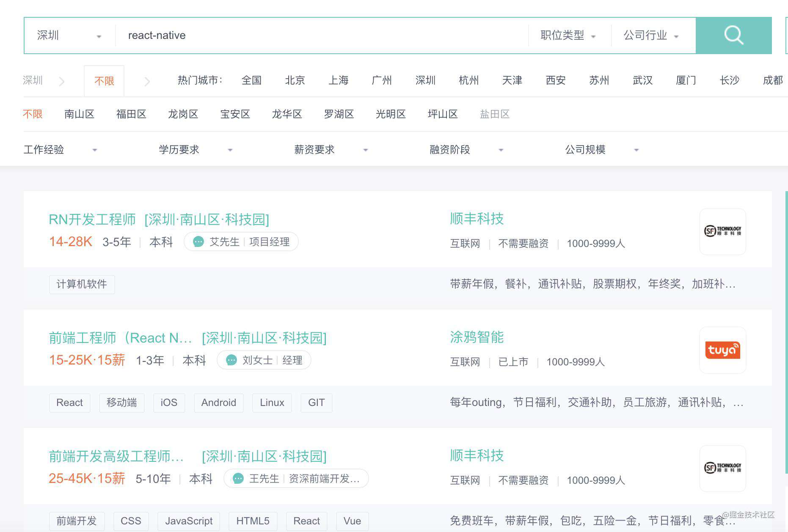Click the Vue skill tag
This screenshot has width=788, height=532.
[352, 521]
